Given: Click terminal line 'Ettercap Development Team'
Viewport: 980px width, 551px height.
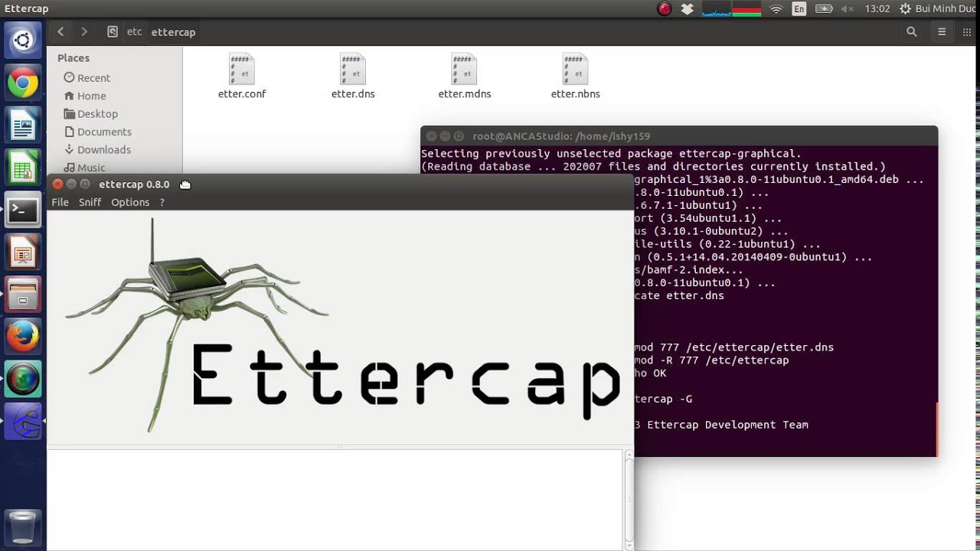Looking at the screenshot, I should pyautogui.click(x=727, y=425).
